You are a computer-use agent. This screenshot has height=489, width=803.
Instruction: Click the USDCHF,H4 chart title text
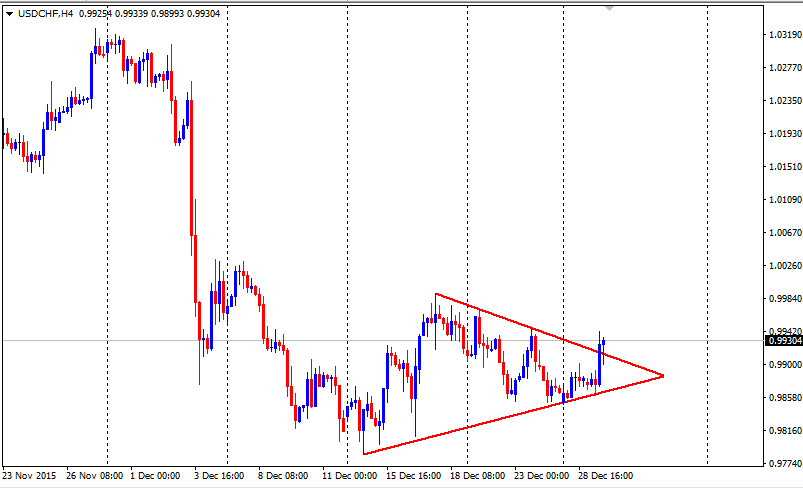coord(46,14)
